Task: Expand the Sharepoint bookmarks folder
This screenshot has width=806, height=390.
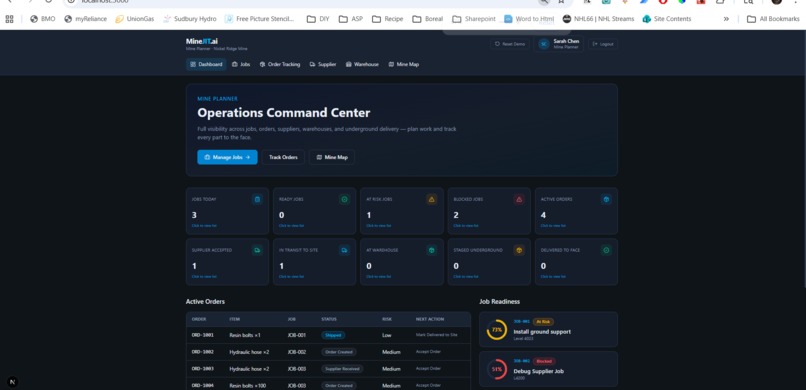Action: (474, 19)
